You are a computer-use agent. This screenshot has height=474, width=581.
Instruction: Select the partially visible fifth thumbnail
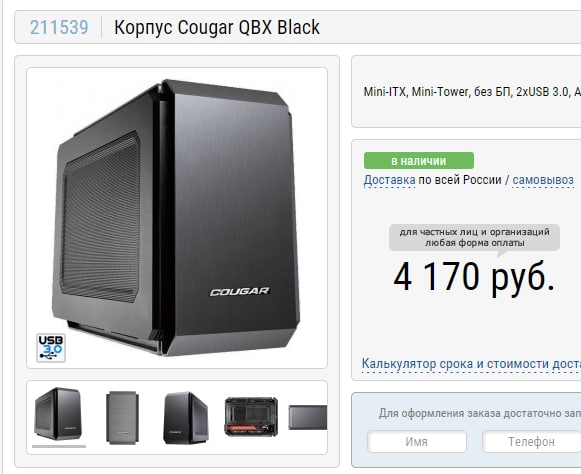pos(308,417)
